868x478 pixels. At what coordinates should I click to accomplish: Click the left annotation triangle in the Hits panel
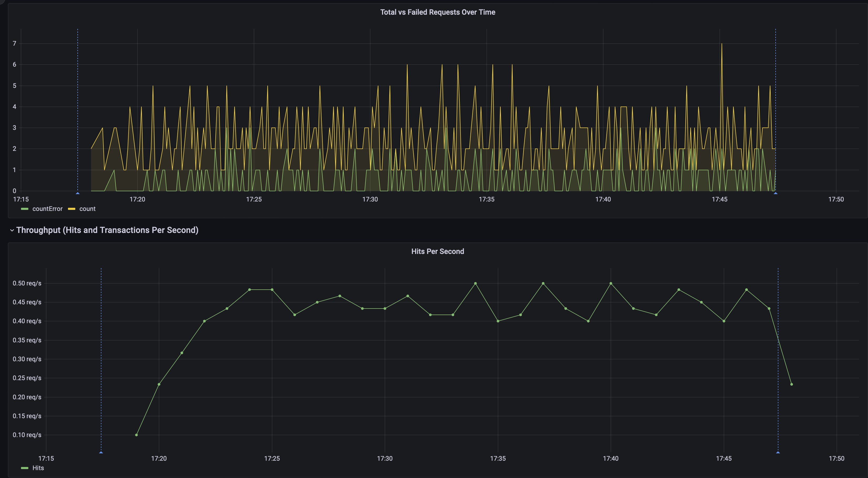point(101,452)
